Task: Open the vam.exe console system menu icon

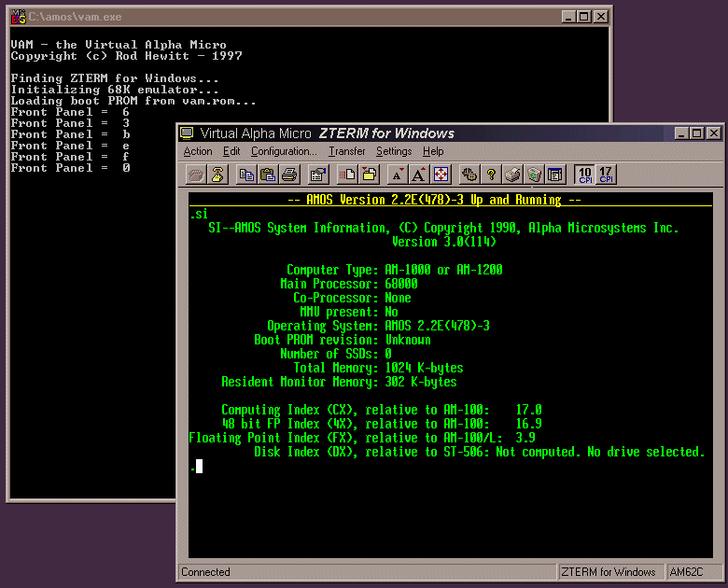Action: (17, 17)
